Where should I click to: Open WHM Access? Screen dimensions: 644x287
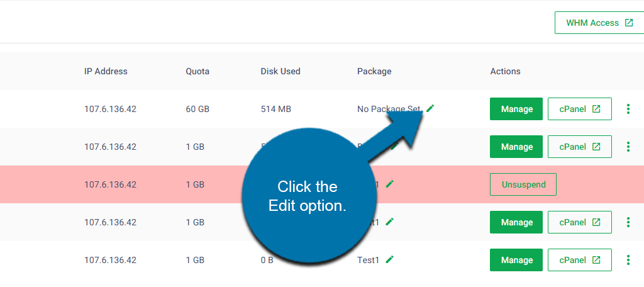[x=599, y=23]
